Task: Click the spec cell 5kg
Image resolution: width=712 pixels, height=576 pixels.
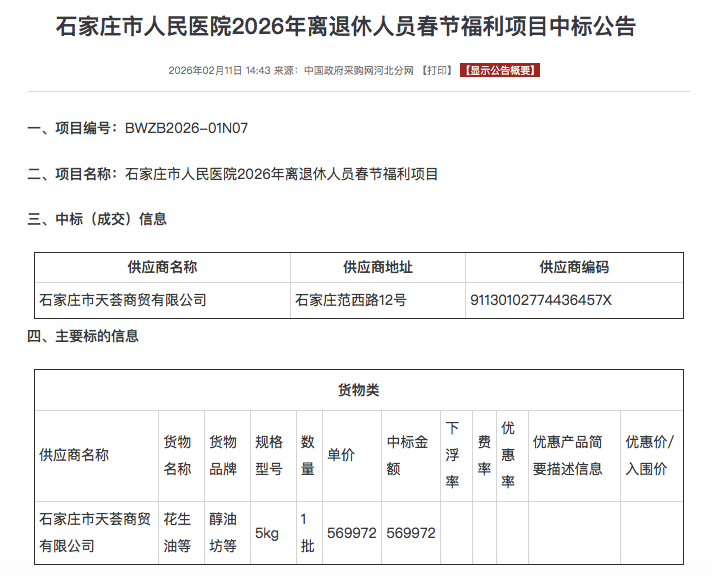Action: tap(267, 533)
